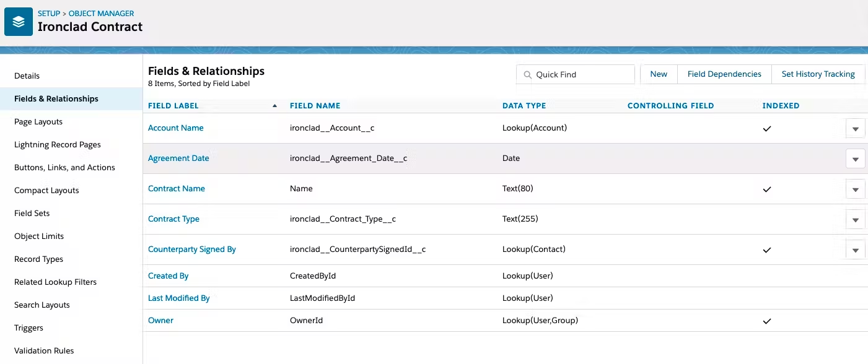
Task: Open the Contract Name row dropdown menu
Action: coord(855,189)
